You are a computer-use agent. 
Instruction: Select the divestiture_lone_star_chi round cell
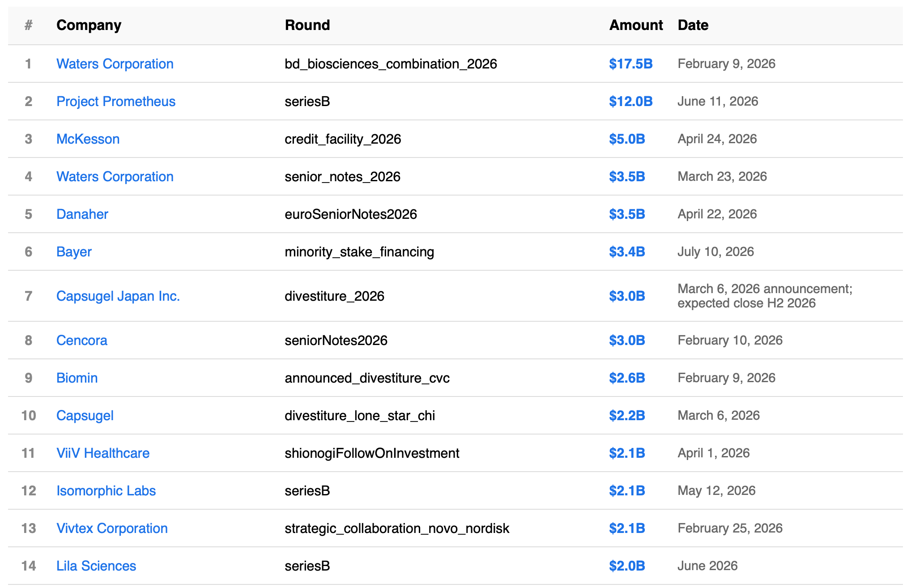point(360,416)
